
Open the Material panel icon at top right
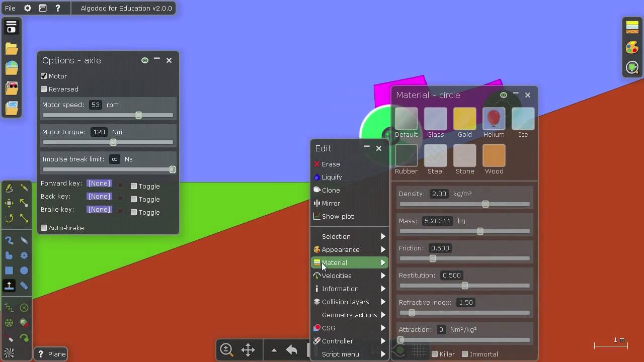632,28
